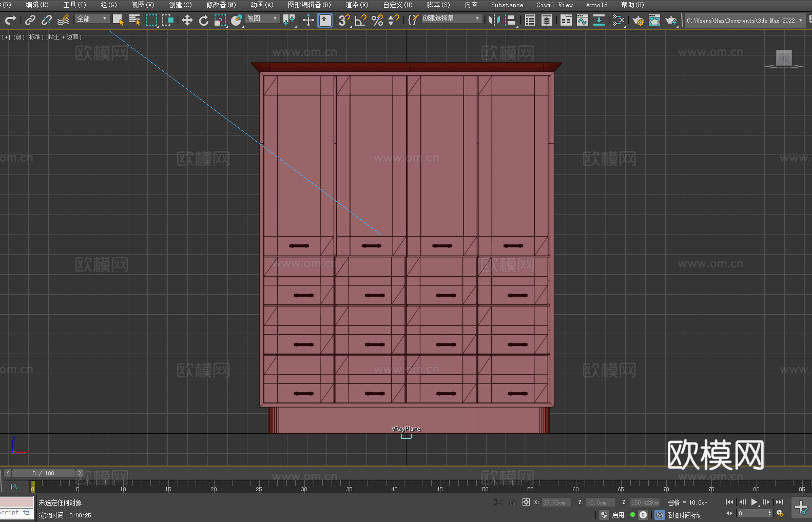Screen dimensions: 812x522
Task: Click the time slider 0 / 100 handle
Action: [44, 473]
